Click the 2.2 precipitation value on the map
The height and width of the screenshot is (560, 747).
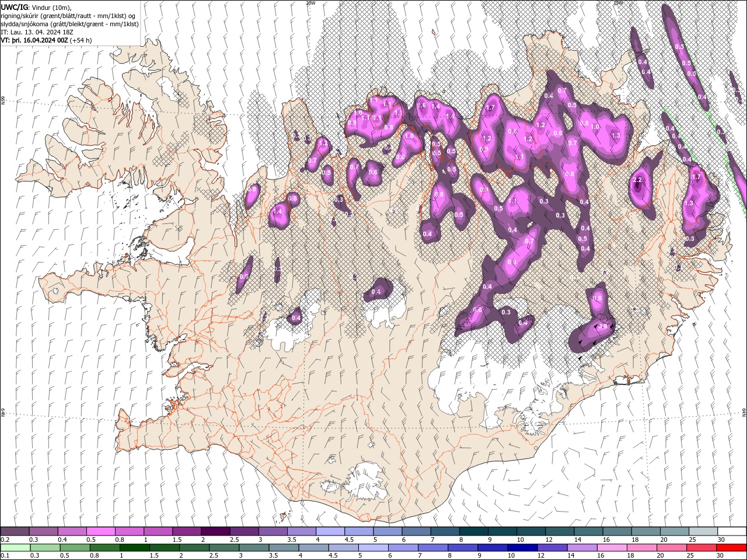[637, 180]
